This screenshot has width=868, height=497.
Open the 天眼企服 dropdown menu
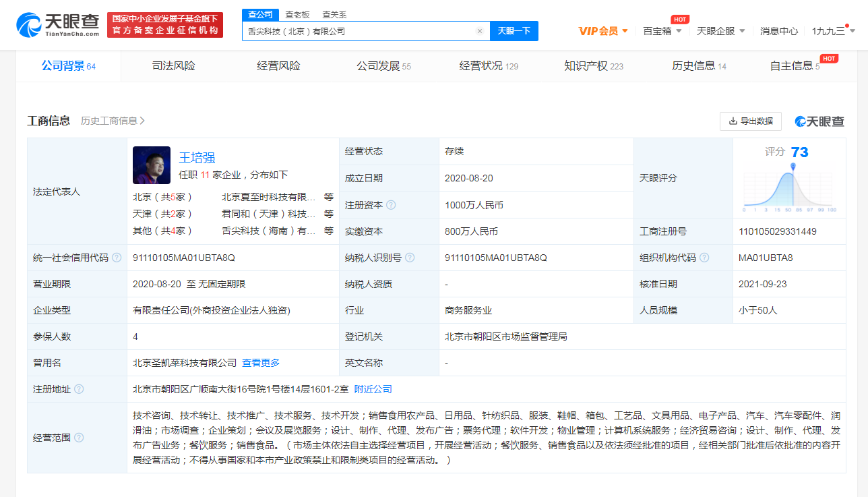click(720, 31)
